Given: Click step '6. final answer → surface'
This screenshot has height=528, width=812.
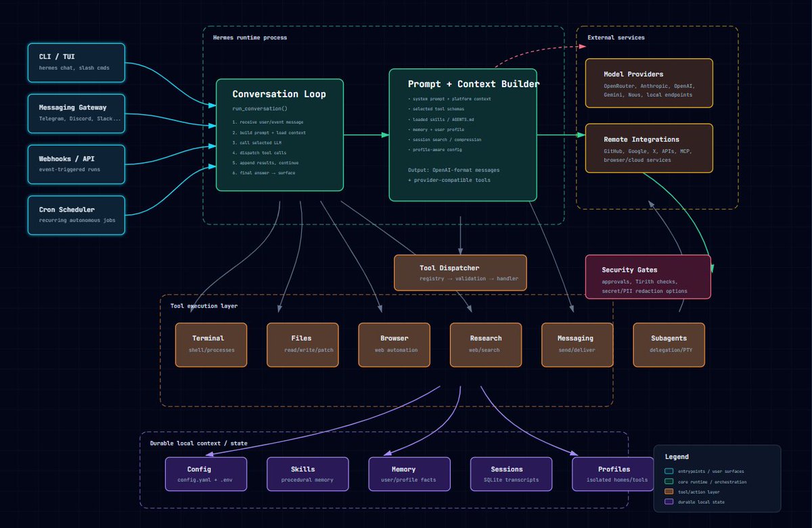Looking at the screenshot, I should tap(264, 173).
